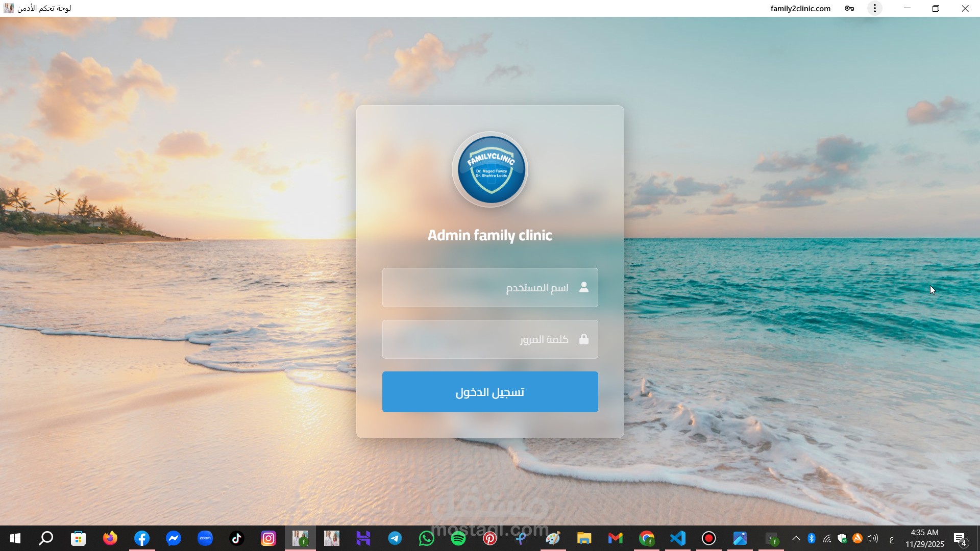Open Gmail taskbar icon
This screenshot has height=551, width=980.
(616, 538)
